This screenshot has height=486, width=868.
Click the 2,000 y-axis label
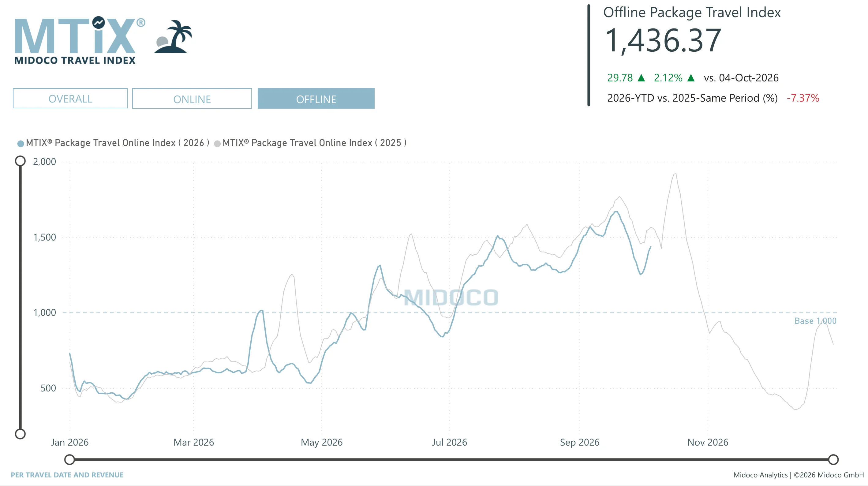(x=44, y=162)
